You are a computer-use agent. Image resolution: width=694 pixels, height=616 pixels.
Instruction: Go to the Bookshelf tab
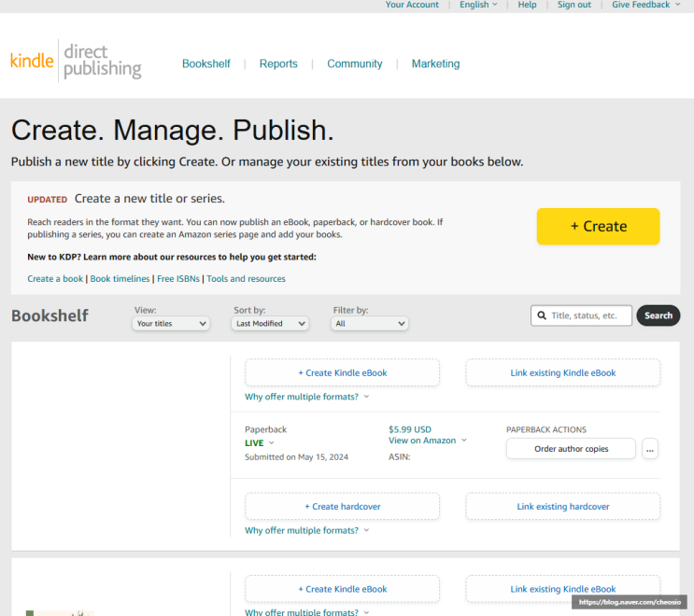click(x=206, y=63)
